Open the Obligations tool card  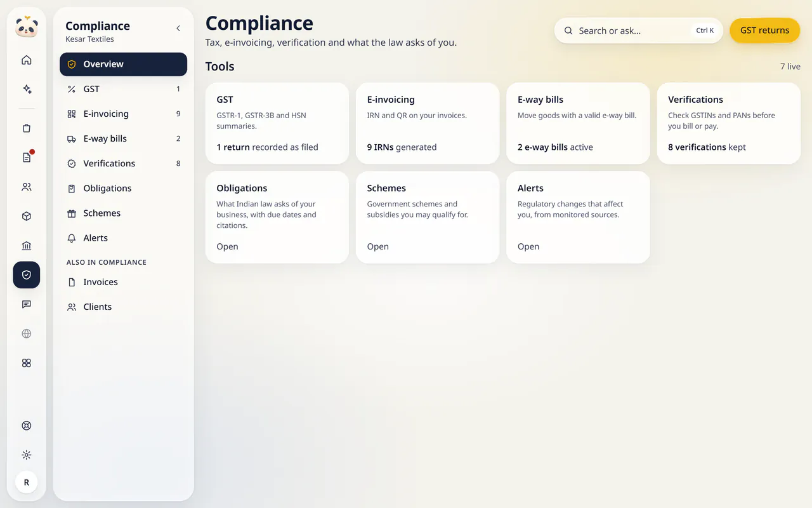[277, 217]
